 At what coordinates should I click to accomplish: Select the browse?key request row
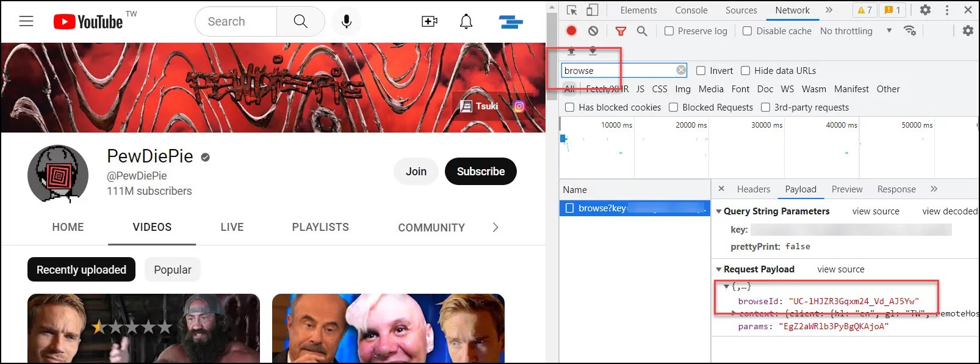pos(635,208)
